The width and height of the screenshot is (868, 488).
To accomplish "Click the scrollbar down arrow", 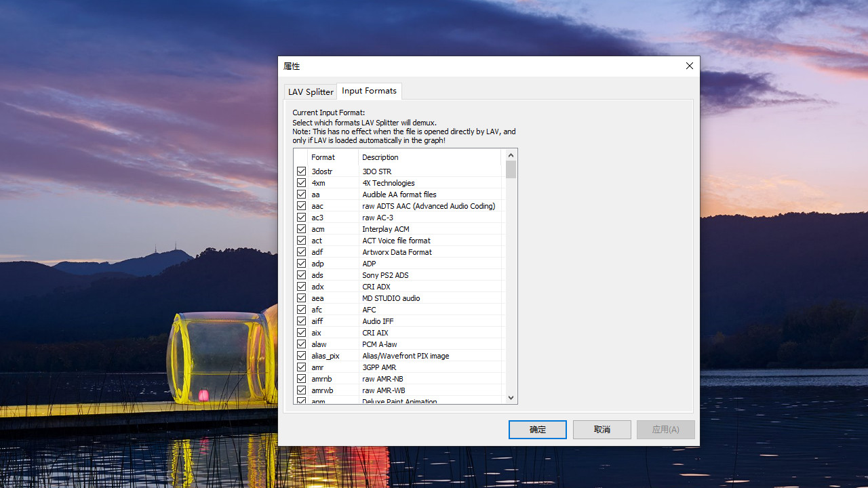I will [x=511, y=398].
